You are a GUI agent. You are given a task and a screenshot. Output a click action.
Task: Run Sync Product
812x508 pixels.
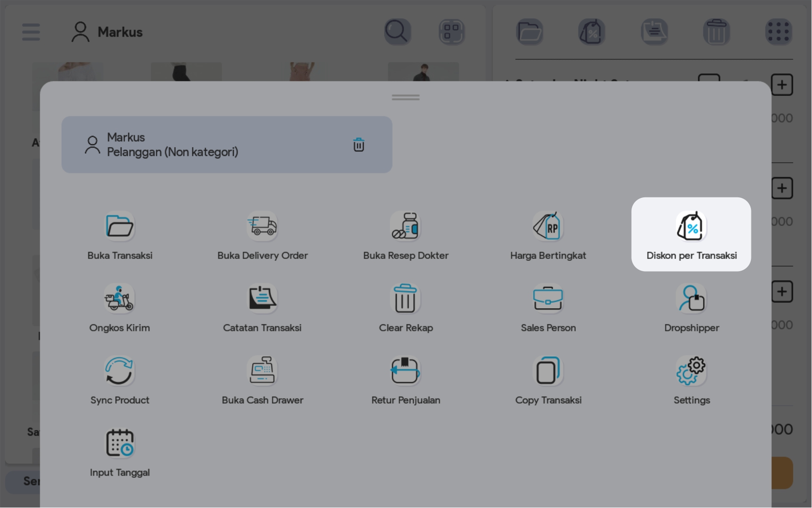click(x=119, y=371)
